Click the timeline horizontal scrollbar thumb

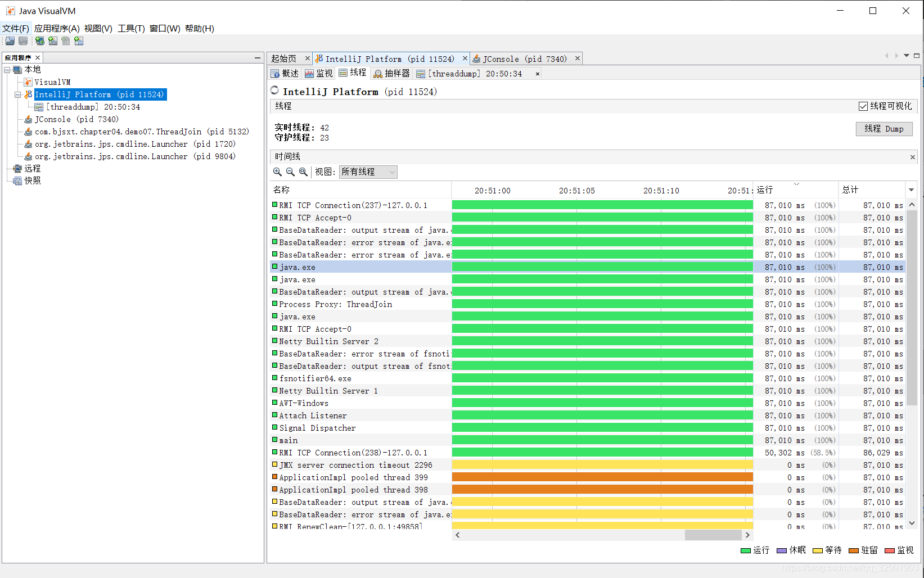[713, 535]
